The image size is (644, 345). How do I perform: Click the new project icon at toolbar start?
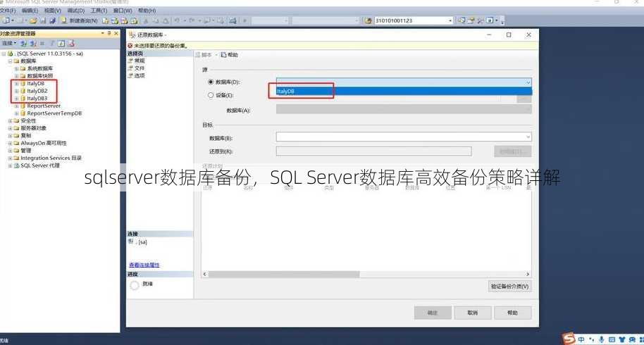pos(6,20)
